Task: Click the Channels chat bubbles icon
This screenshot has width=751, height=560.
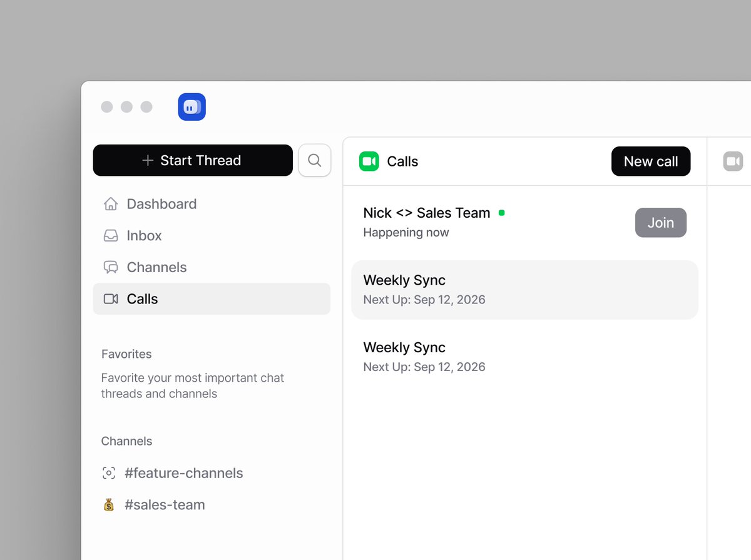Action: tap(111, 267)
